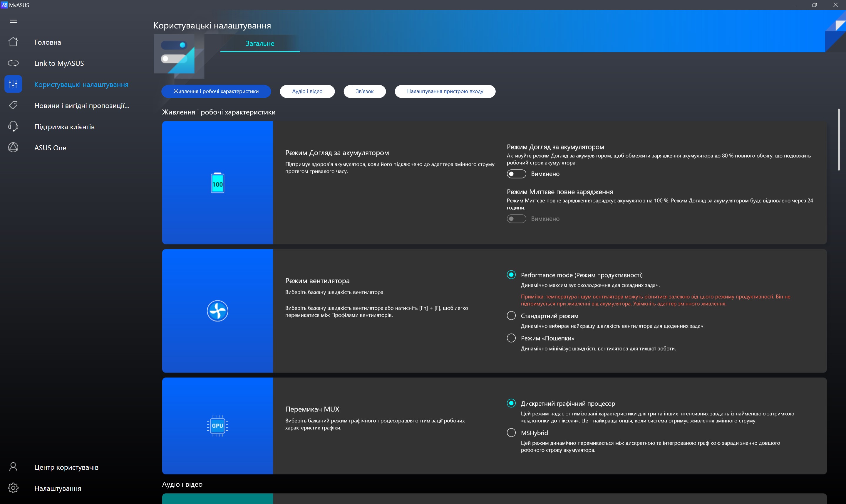
Task: Click the ASUS One icon
Action: pos(13,147)
